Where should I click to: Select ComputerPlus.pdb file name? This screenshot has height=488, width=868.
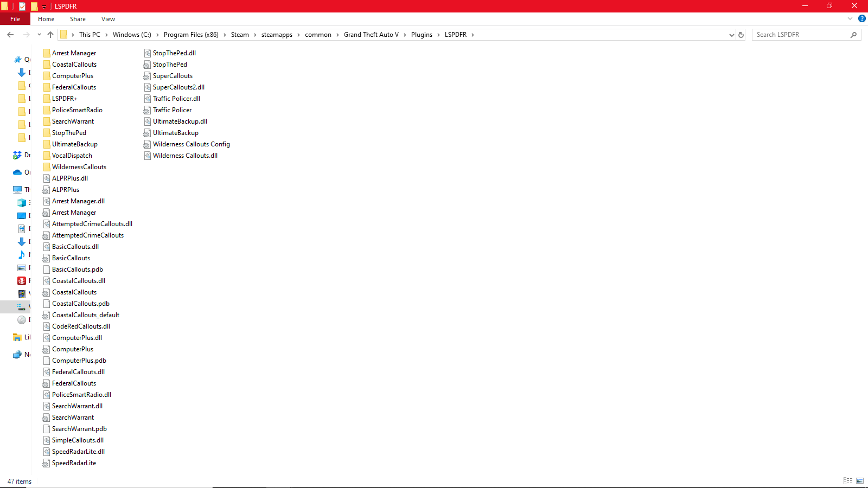(x=79, y=361)
